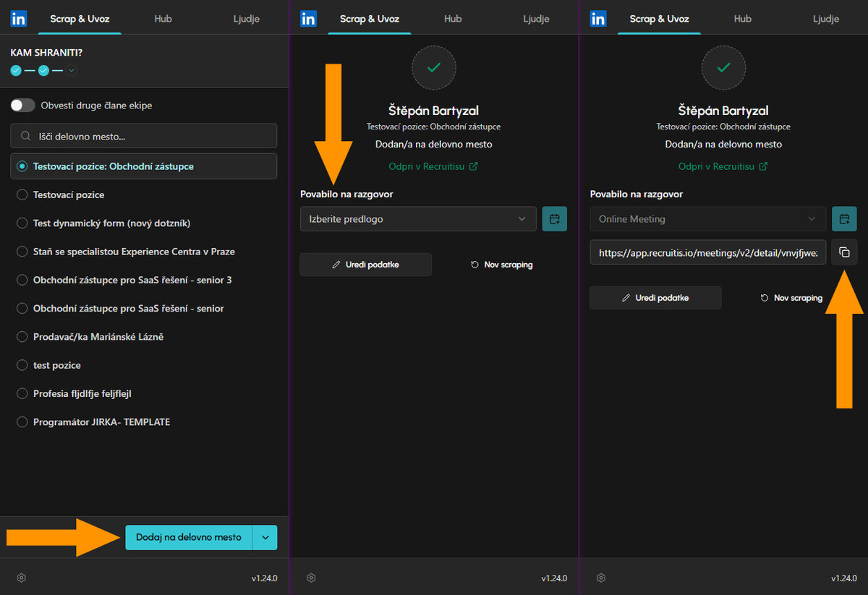868x595 pixels.
Task: Open the settings gear in left panel
Action: click(x=22, y=578)
